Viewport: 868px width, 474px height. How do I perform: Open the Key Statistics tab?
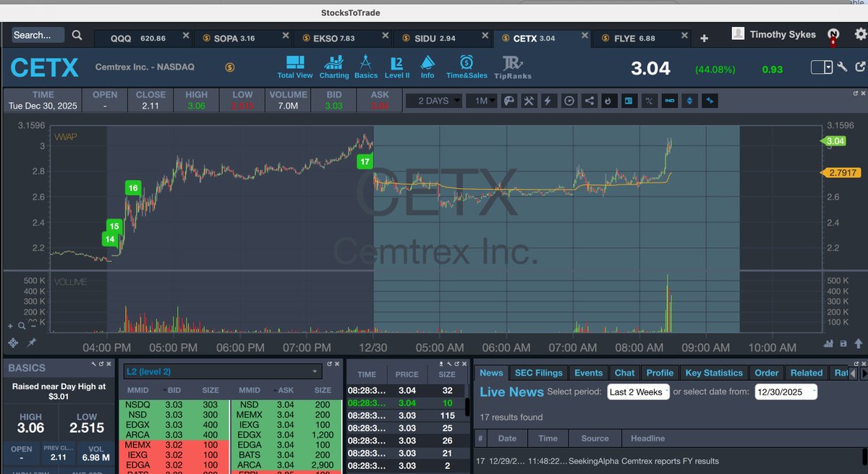pyautogui.click(x=714, y=373)
